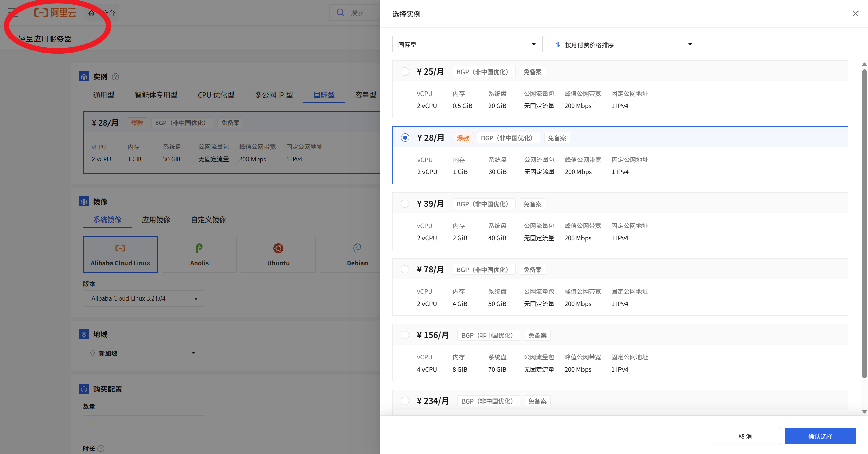This screenshot has width=868, height=454.
Task: Click the search magnifier icon
Action: pyautogui.click(x=340, y=13)
